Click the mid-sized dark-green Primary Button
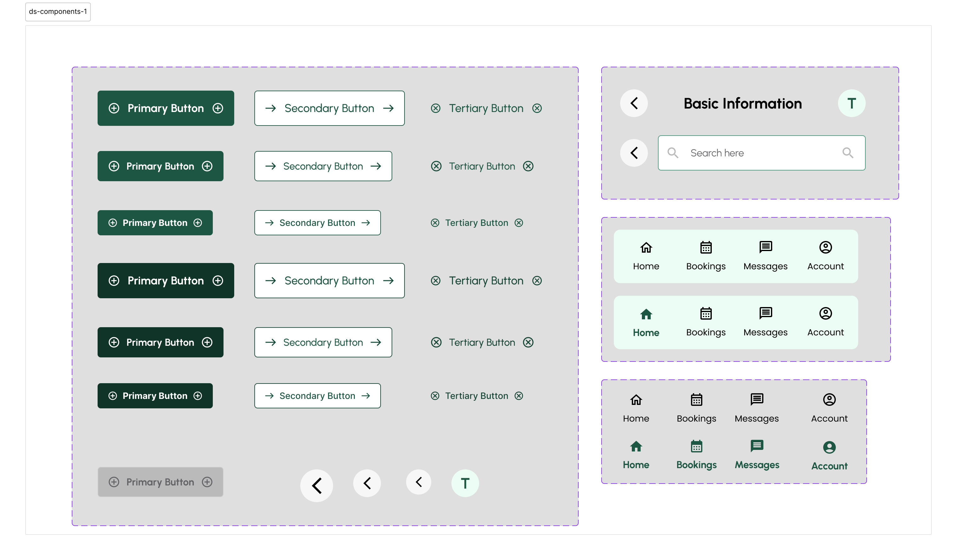The height and width of the screenshot is (560, 957). [x=161, y=343]
